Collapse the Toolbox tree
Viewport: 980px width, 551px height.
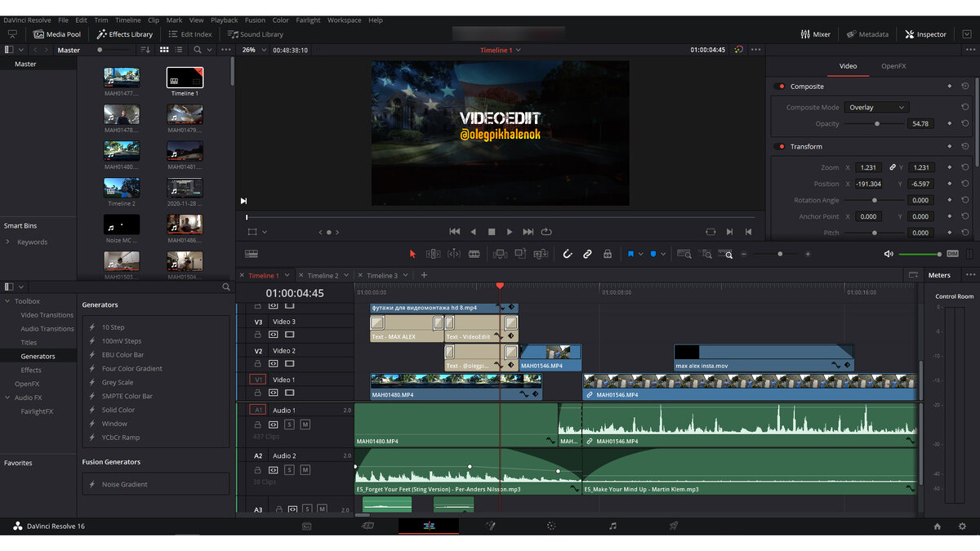coord(8,301)
